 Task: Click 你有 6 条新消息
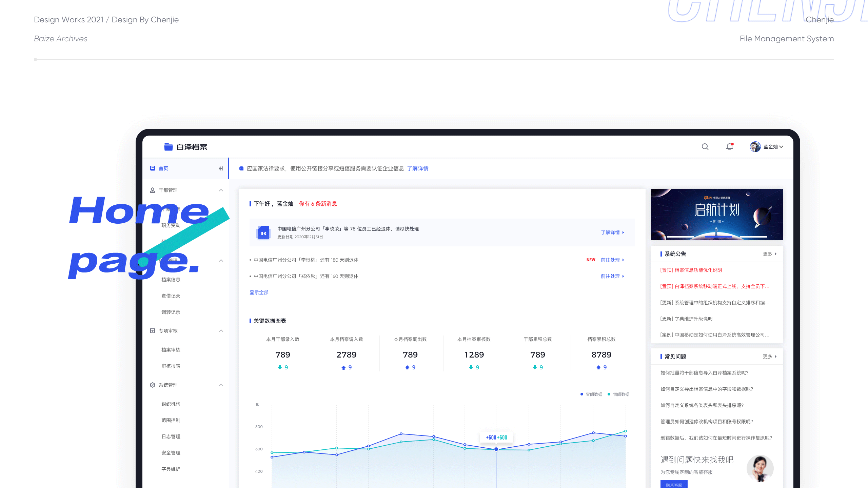(318, 204)
